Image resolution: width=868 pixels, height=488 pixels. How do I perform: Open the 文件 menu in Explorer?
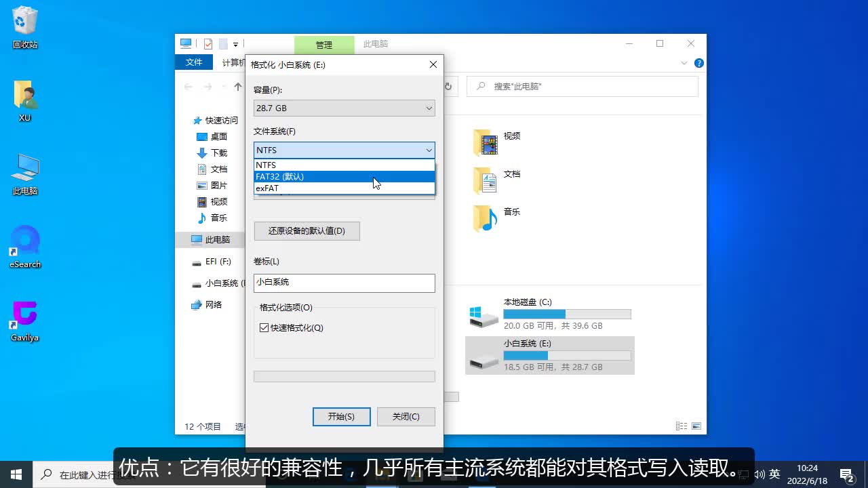pyautogui.click(x=194, y=62)
